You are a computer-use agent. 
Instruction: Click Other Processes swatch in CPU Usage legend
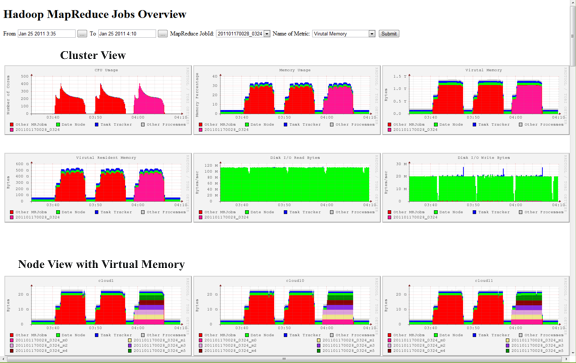[x=143, y=125]
